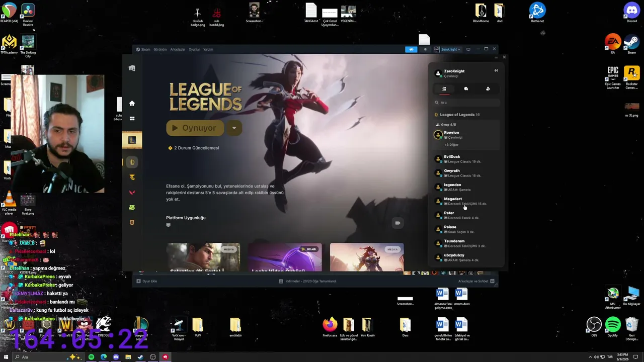Search friends in the Ara field
The width and height of the screenshot is (644, 362).
(467, 103)
